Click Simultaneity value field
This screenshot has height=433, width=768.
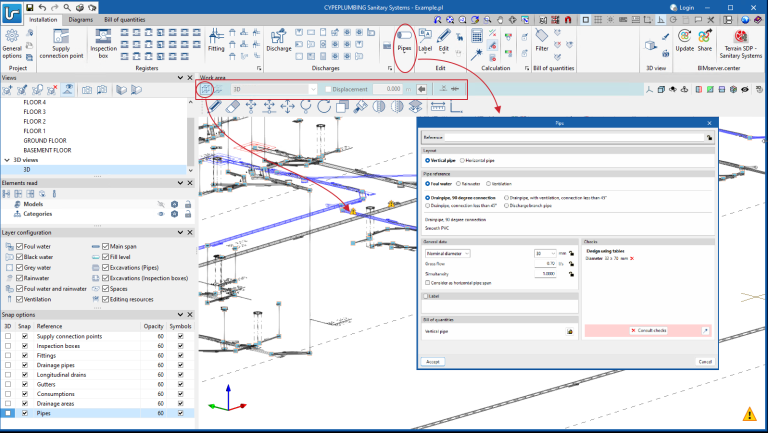pos(545,274)
